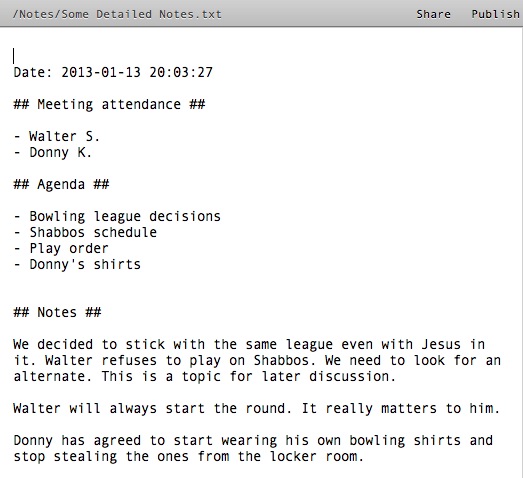Click the Bowling league decisions item
The image size is (523, 478).
pos(117,216)
